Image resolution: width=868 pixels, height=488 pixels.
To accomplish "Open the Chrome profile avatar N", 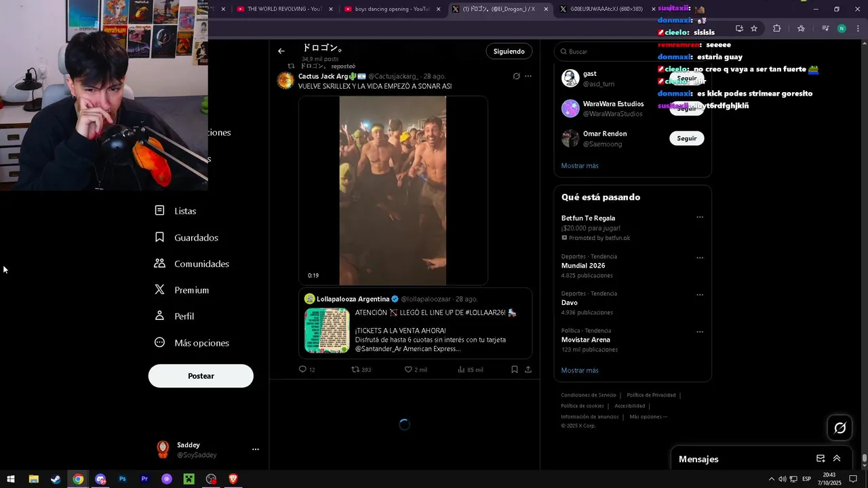I will point(842,28).
